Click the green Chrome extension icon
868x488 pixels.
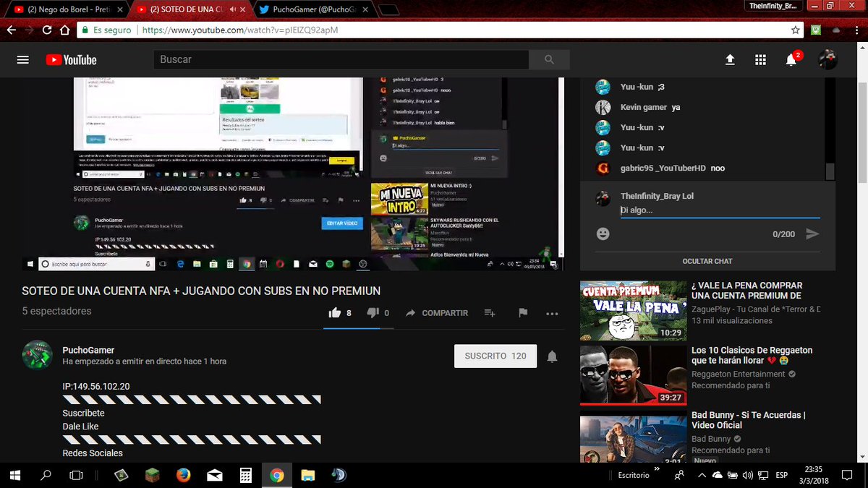point(816,30)
